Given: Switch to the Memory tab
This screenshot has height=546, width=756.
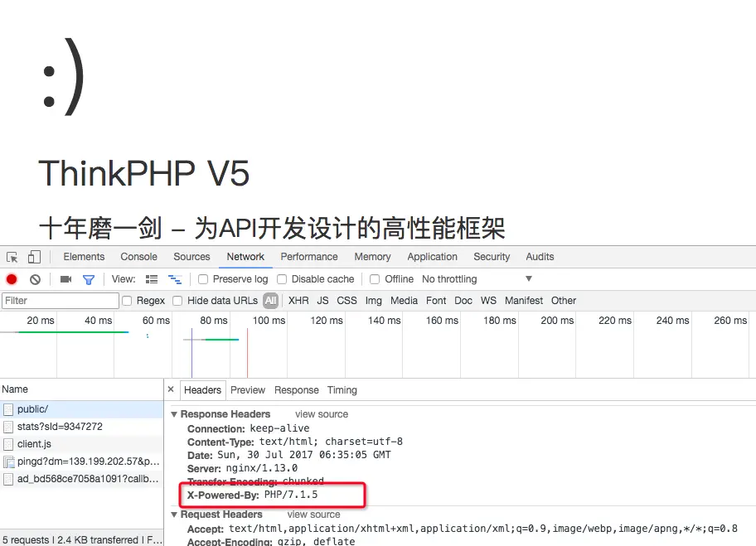Looking at the screenshot, I should tap(373, 257).
